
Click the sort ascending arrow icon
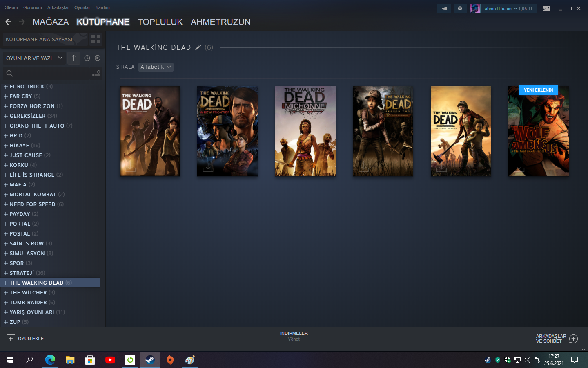74,58
